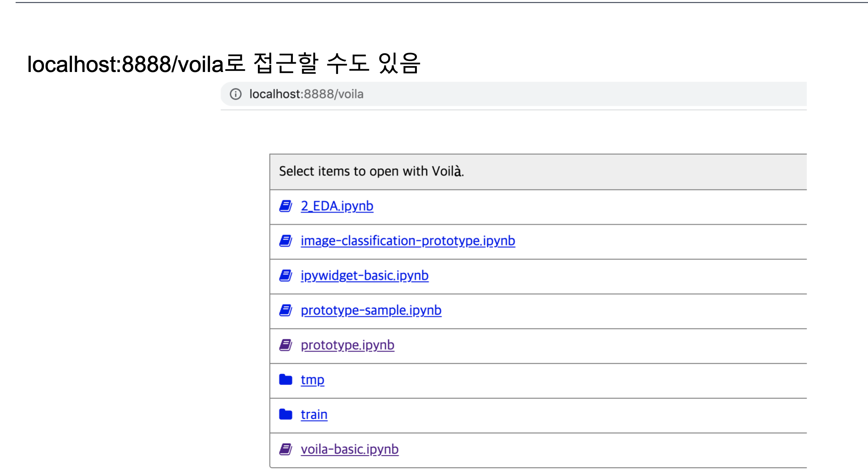Click notebook icon beside prototype-sample.ipynb

coord(286,310)
